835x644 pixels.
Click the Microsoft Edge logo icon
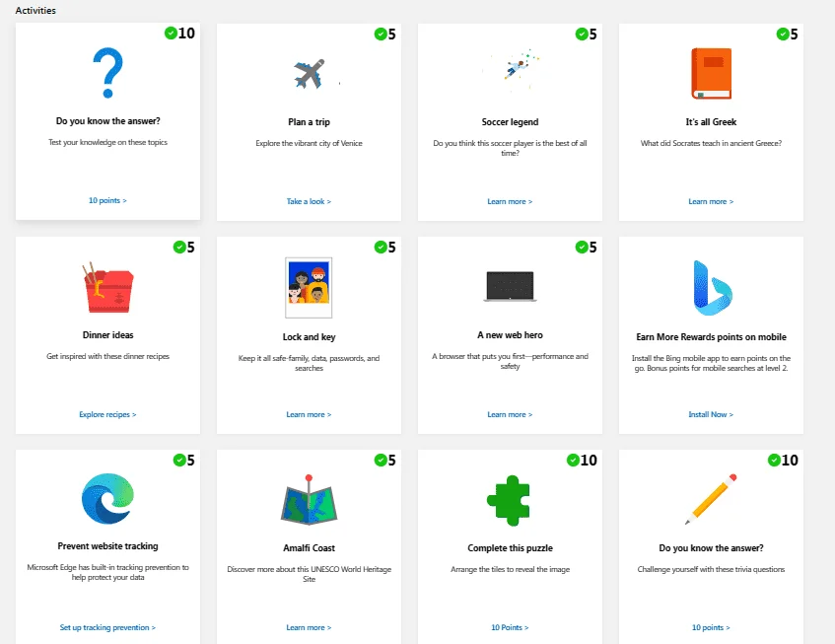(x=108, y=499)
